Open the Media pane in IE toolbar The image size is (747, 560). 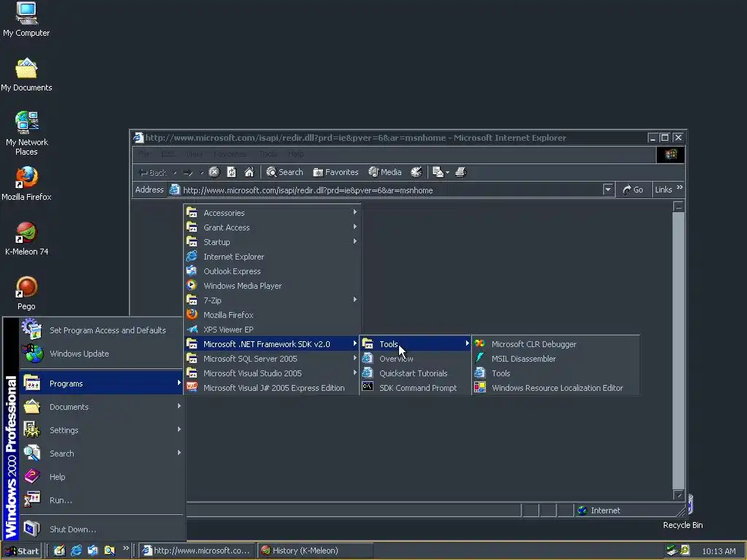(385, 172)
